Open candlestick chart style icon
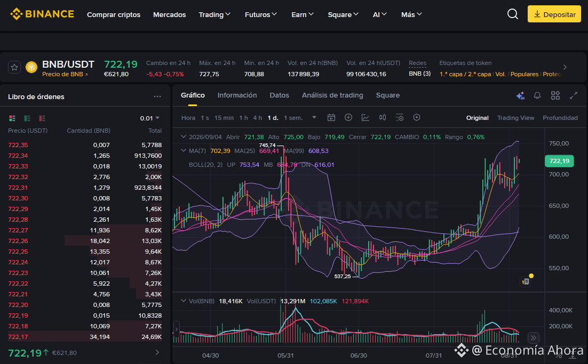This screenshot has width=588, height=364. (383, 118)
